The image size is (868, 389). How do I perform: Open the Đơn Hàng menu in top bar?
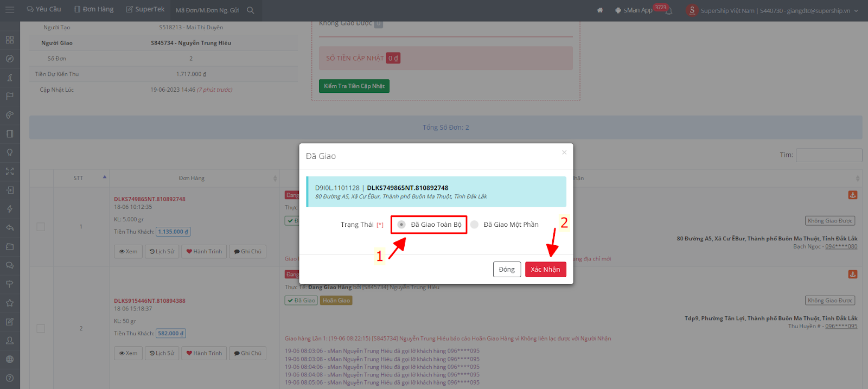[x=94, y=9]
